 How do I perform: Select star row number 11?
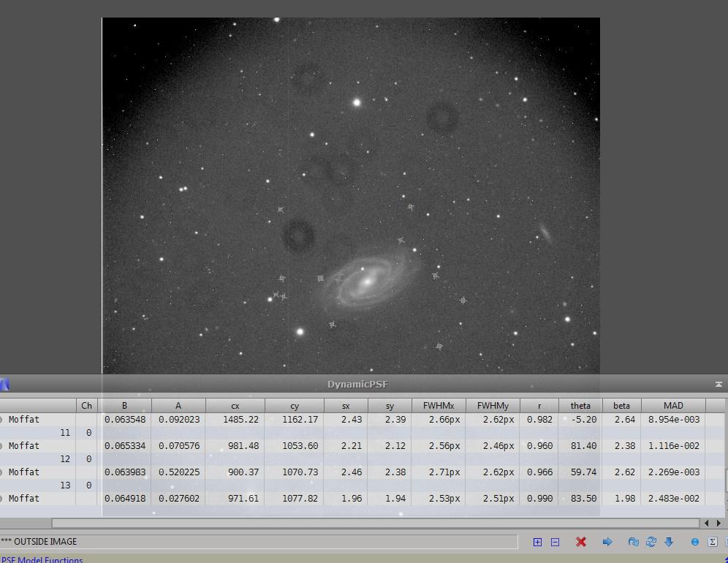coord(362,432)
